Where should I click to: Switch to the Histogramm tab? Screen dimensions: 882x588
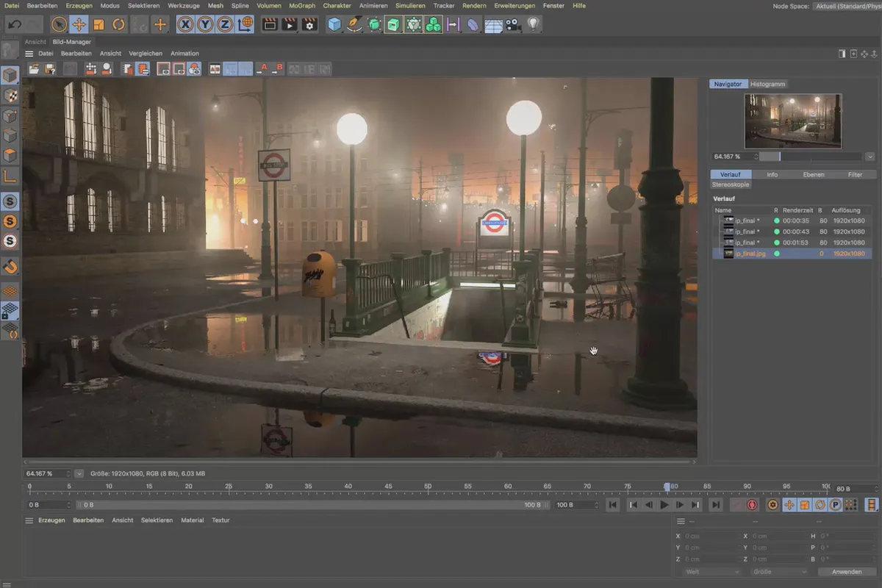(767, 84)
